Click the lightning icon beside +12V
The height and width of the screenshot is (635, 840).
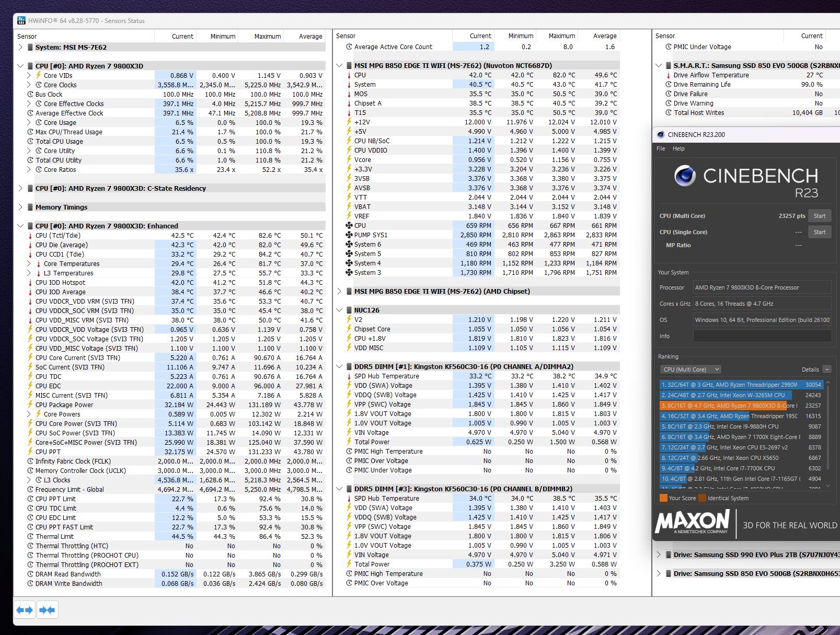pos(349,122)
